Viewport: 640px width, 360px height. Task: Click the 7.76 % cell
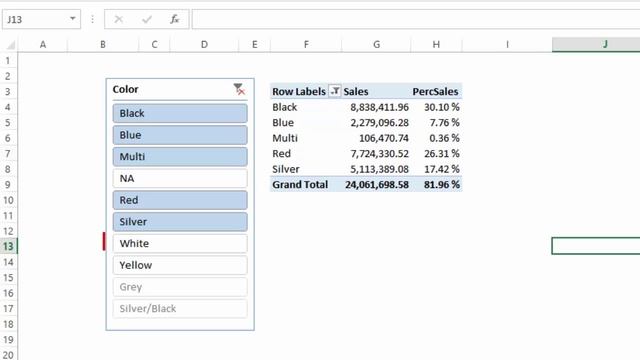pos(436,122)
